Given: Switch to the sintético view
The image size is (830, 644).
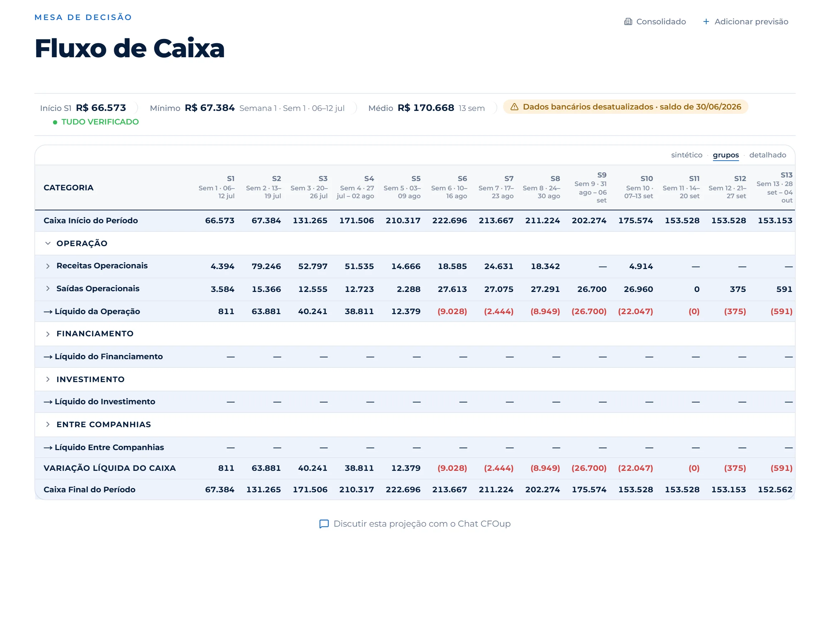Looking at the screenshot, I should coord(686,155).
